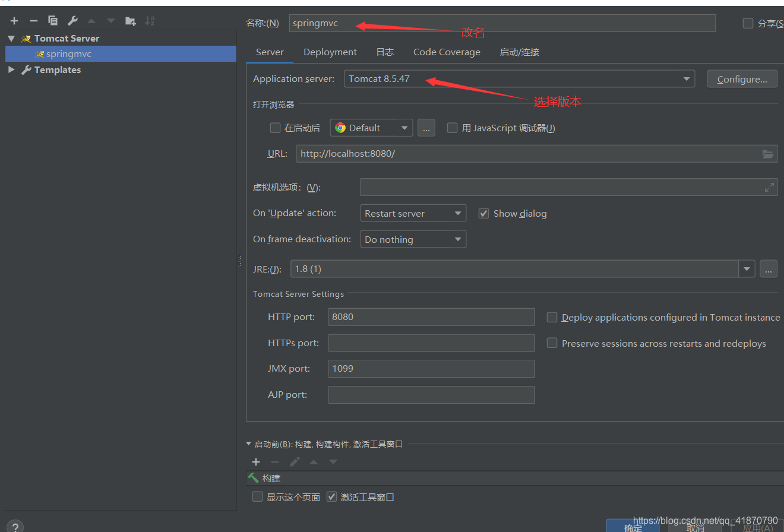Screen dimensions: 784x532
Task: Click the AJP port field
Action: pos(431,395)
